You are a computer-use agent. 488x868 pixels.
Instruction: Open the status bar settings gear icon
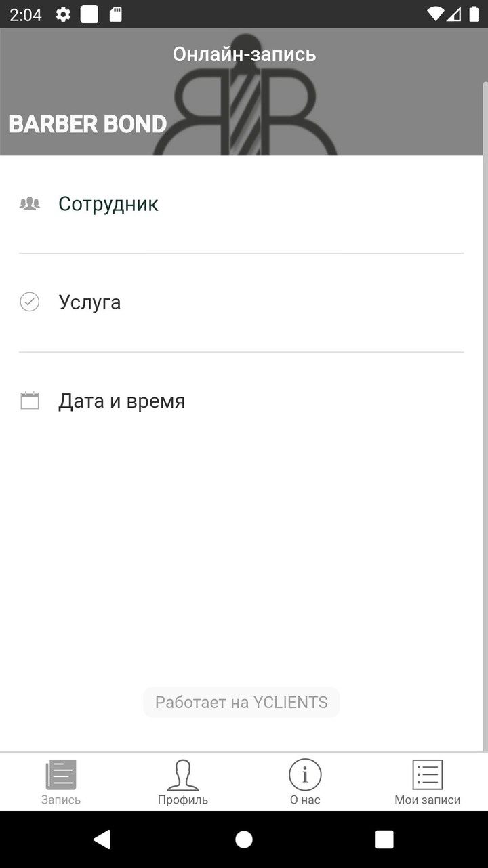point(62,14)
